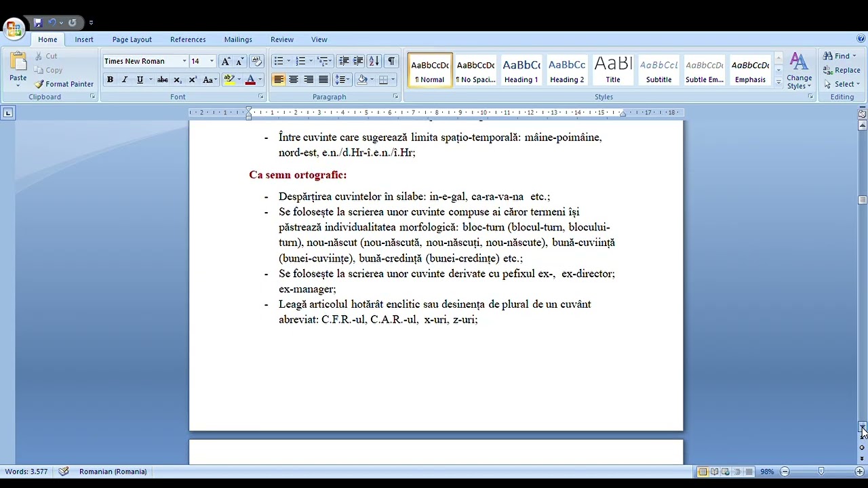Toggle bold formatting
868x488 pixels.
coord(110,80)
